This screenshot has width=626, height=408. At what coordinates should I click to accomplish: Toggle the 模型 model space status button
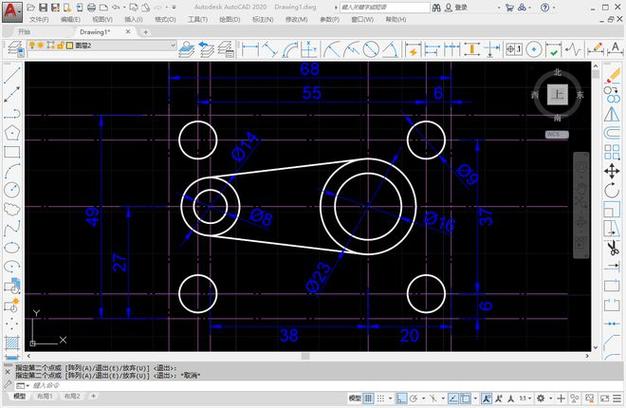tap(352, 398)
